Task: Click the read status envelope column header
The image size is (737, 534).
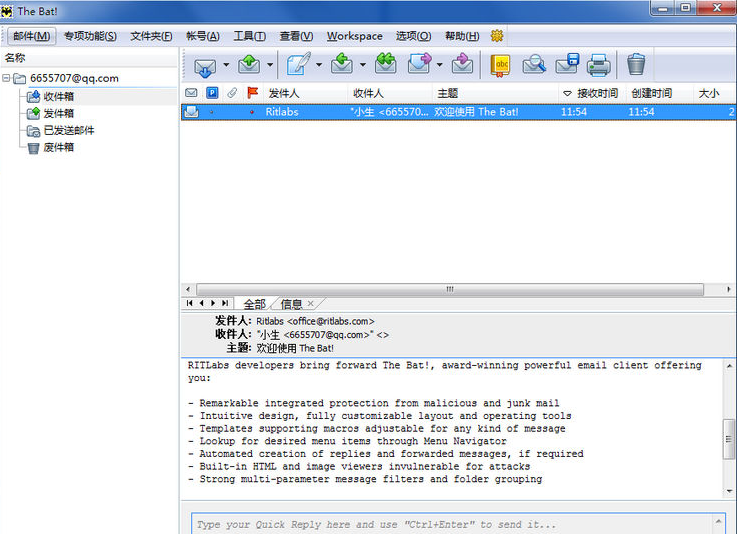Action: point(191,93)
